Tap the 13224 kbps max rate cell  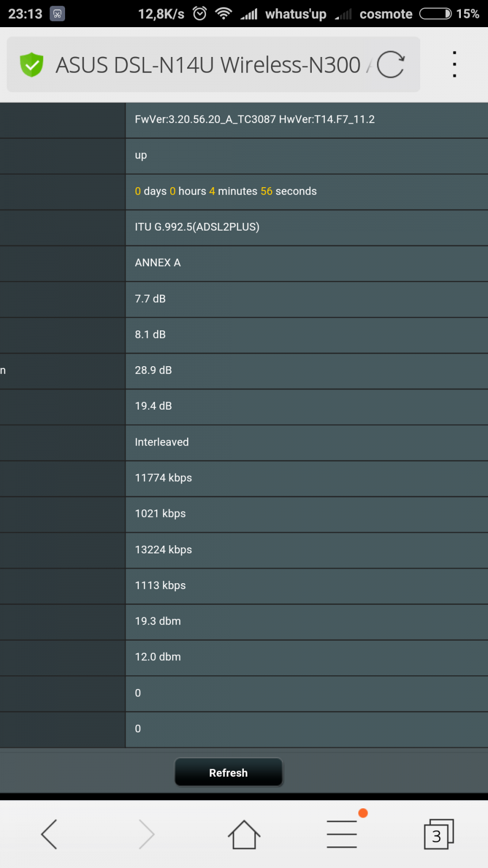click(307, 550)
